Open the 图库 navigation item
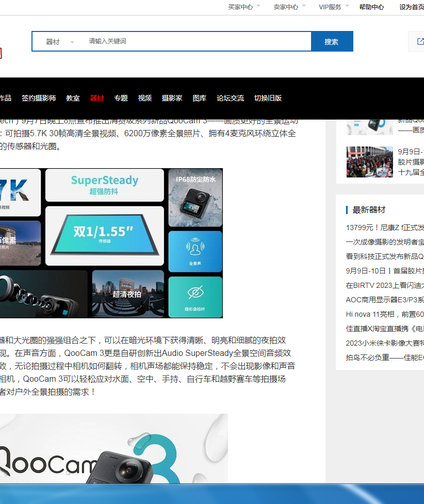This screenshot has height=504, width=424. (199, 98)
